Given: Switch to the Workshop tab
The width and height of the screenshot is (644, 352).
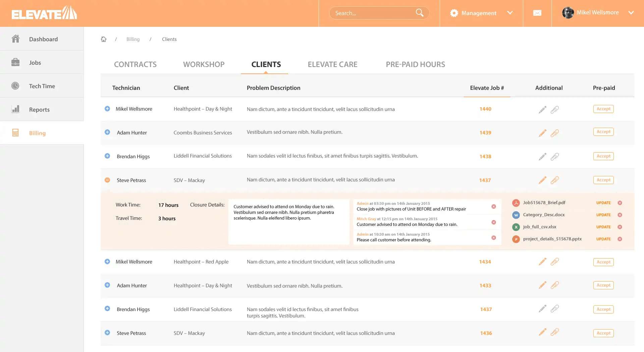Looking at the screenshot, I should (204, 64).
